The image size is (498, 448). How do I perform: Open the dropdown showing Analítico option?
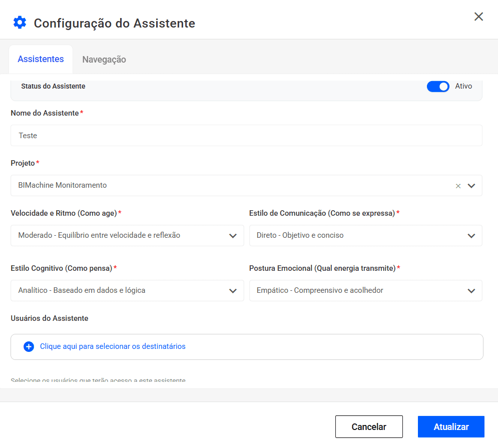tap(120, 290)
